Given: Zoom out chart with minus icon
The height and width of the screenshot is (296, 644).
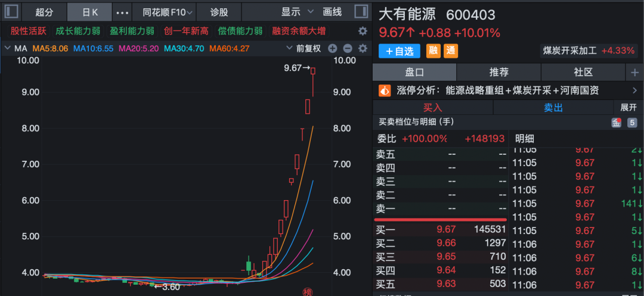Looking at the screenshot, I should pos(348,48).
